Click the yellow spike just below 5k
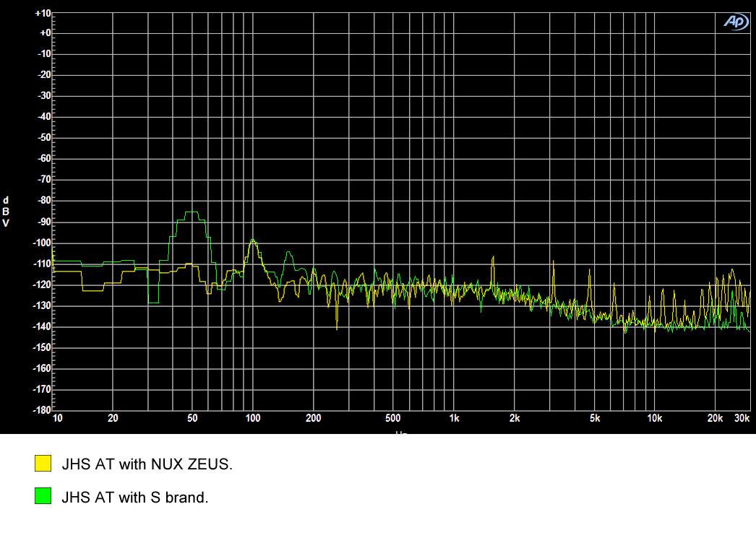Screen dimensions: 756x538 point(589,273)
